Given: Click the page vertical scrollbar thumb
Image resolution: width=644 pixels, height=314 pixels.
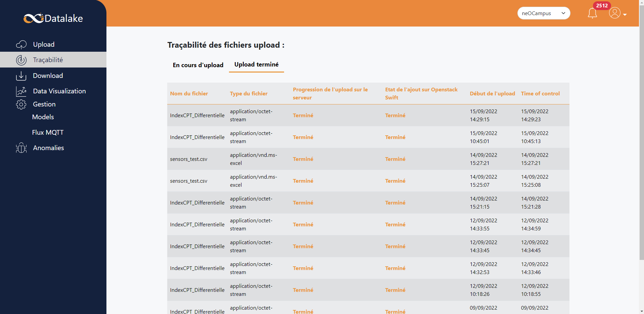Looking at the screenshot, I should click(641, 133).
